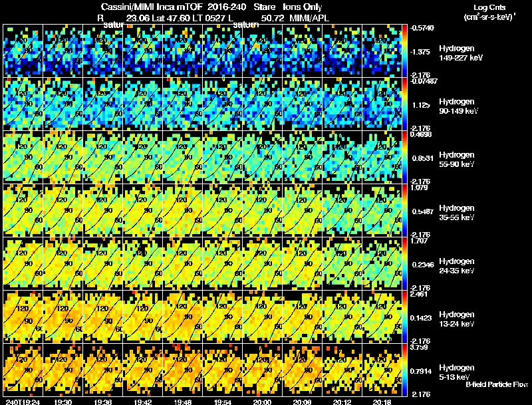This screenshot has width=532, height=405.
Task: Click the '19:42' time axis label
Action: (143, 402)
